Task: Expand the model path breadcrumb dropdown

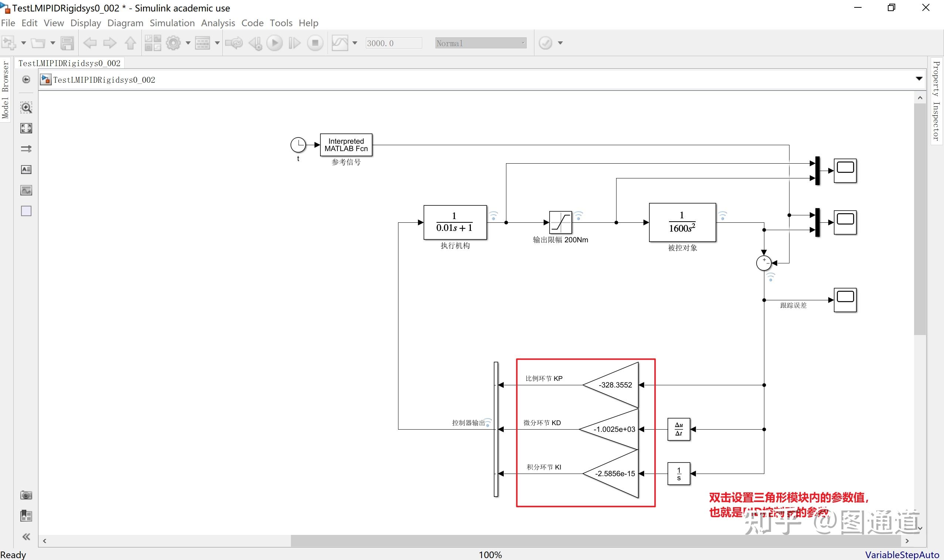Action: 919,79
